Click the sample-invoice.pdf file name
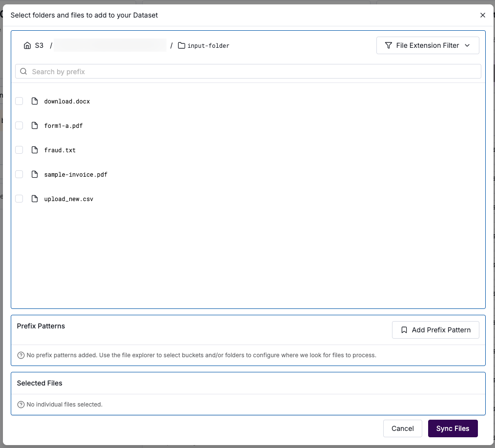Screen dimensions: 495x448 pos(76,174)
